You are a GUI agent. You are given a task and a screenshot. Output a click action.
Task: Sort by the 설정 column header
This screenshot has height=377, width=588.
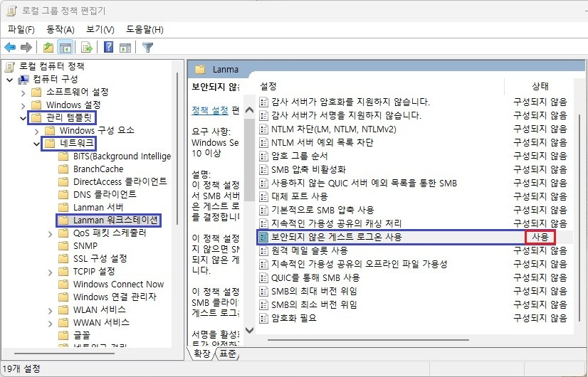(268, 86)
